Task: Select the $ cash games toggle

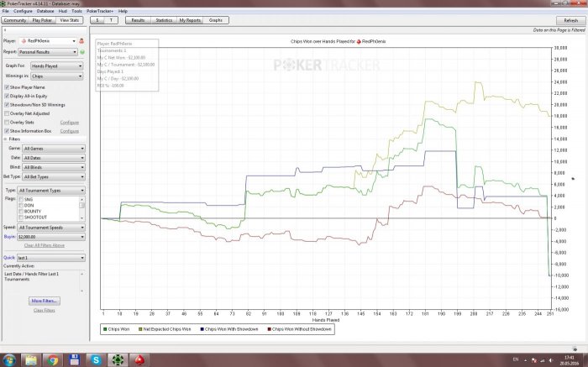Action: point(97,20)
